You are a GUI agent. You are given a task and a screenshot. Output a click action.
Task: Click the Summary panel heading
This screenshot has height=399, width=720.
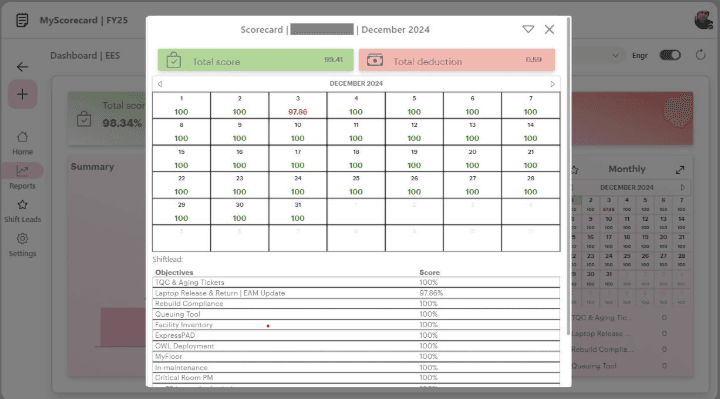click(x=92, y=167)
